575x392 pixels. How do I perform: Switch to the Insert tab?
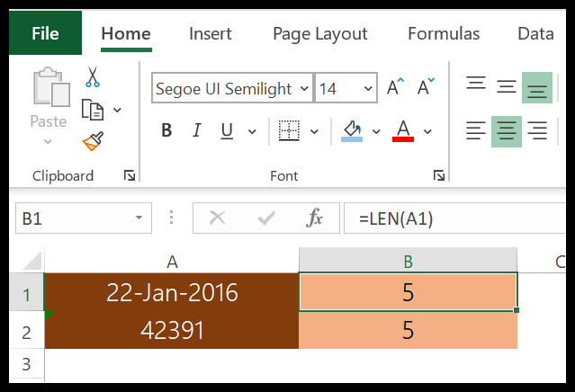click(x=211, y=33)
